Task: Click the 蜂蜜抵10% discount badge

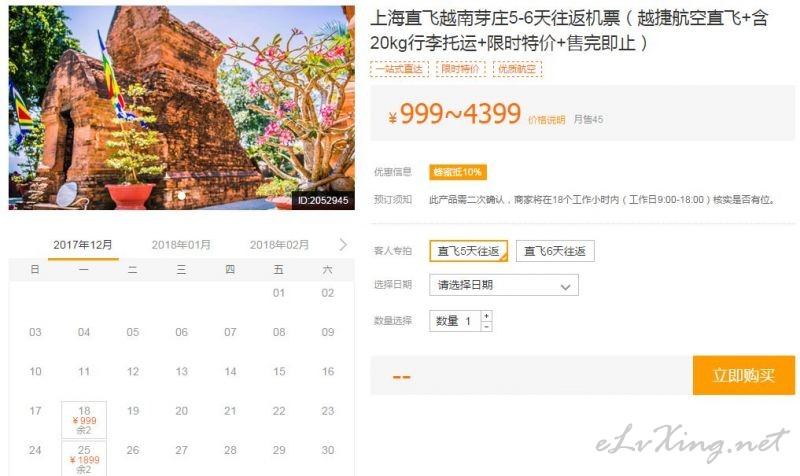Action: tap(458, 172)
